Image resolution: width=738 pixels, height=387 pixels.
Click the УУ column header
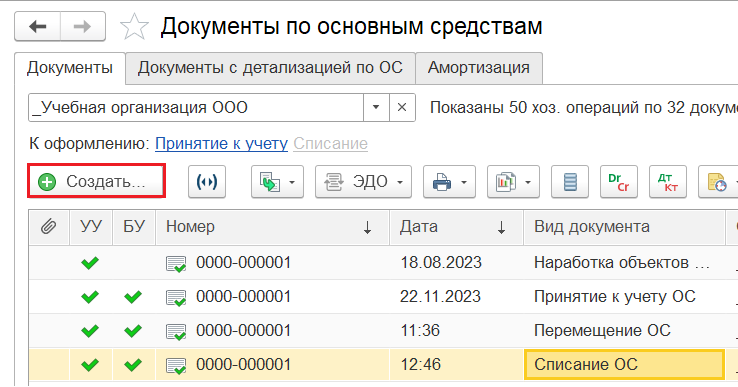pos(91,227)
